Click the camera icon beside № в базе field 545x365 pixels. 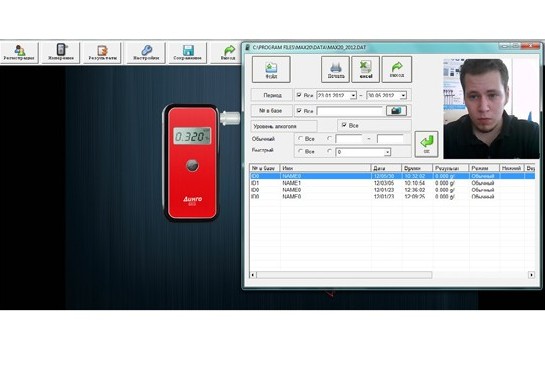click(x=396, y=111)
